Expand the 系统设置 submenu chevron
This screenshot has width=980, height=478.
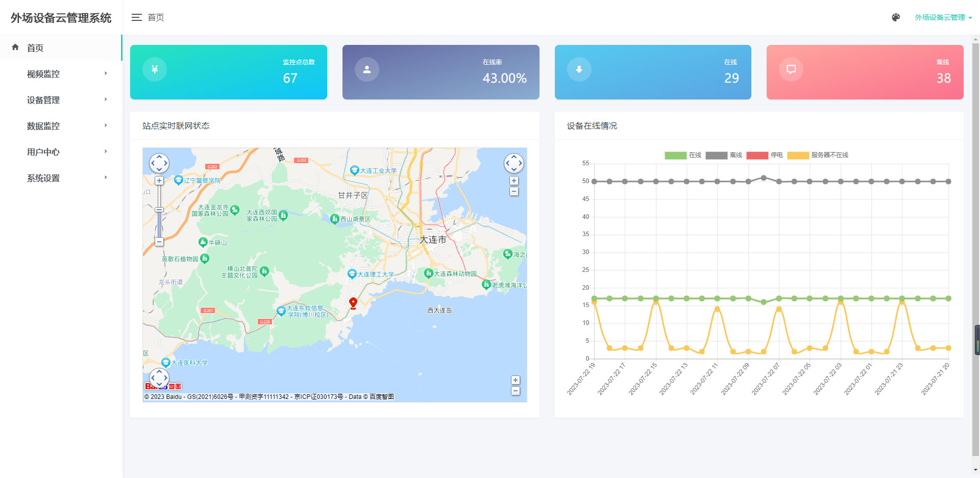click(x=106, y=178)
